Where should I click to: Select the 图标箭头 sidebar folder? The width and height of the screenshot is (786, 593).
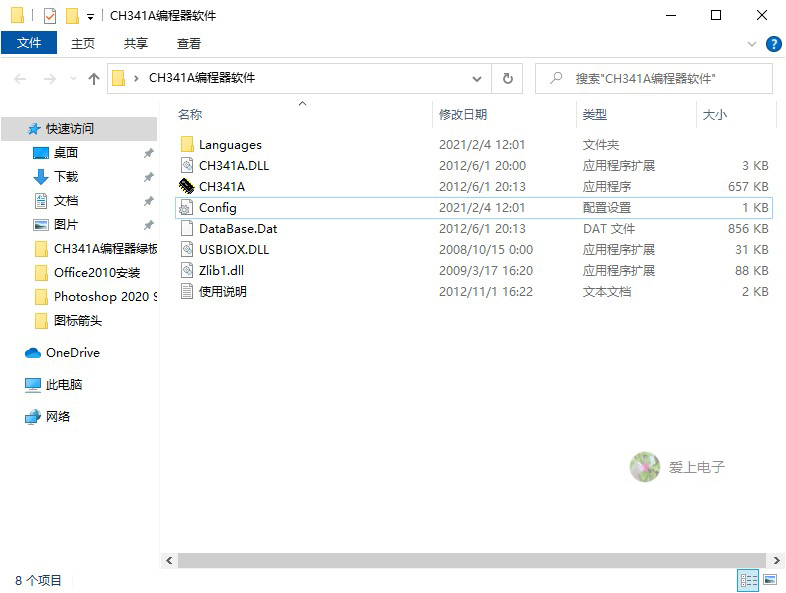click(x=68, y=321)
